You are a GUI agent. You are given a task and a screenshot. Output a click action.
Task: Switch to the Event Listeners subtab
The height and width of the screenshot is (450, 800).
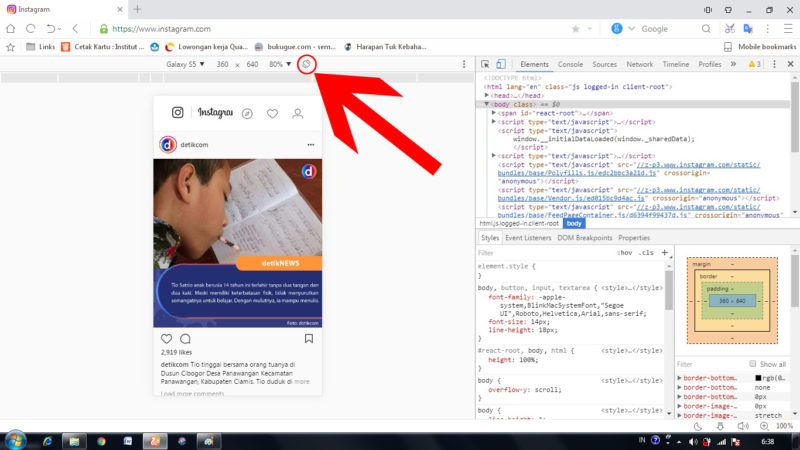528,238
